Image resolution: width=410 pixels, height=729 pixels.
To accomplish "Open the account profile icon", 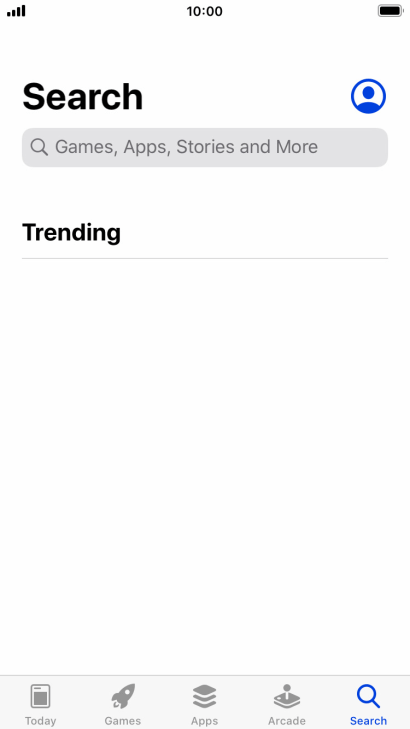I will point(368,96).
